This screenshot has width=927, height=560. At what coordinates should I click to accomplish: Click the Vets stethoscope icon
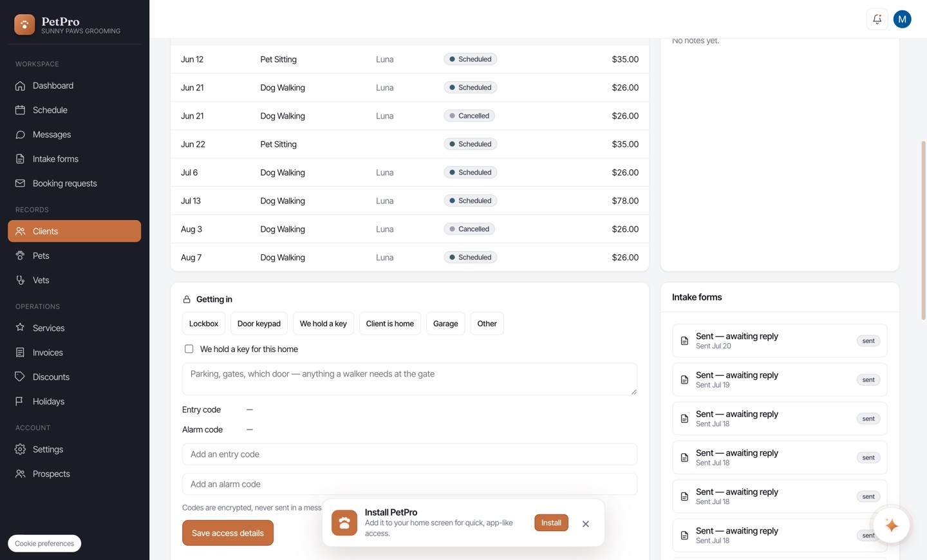tap(20, 280)
